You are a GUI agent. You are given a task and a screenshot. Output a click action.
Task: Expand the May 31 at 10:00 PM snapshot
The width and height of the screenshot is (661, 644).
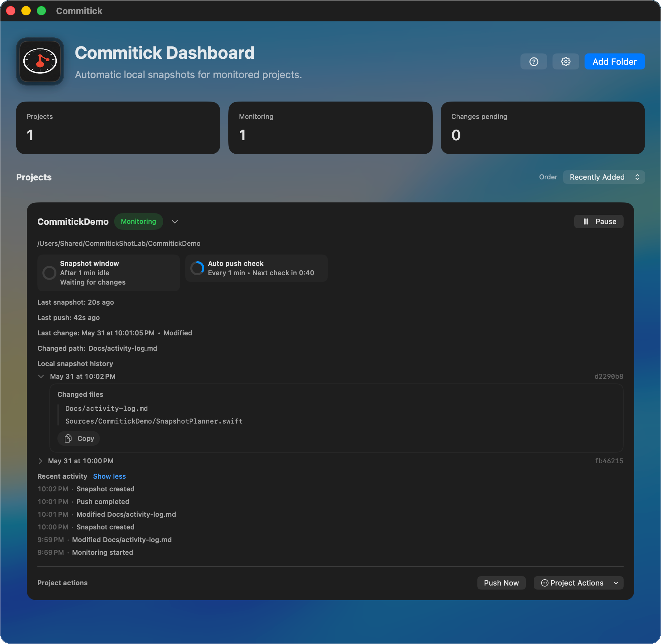point(40,461)
